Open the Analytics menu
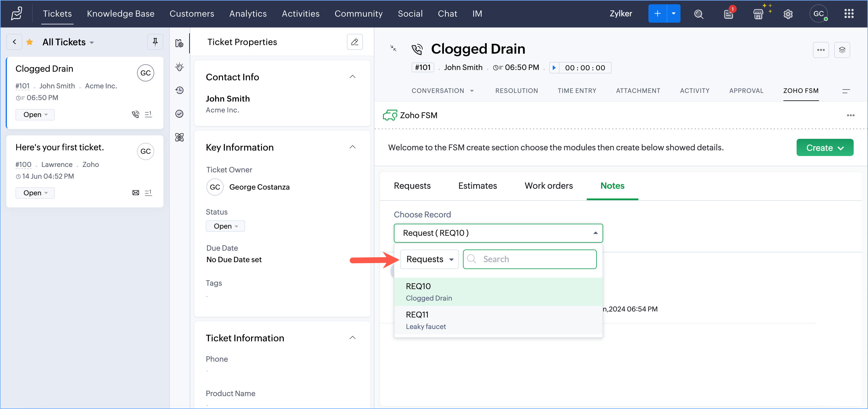Viewport: 868px width, 409px height. pyautogui.click(x=248, y=14)
